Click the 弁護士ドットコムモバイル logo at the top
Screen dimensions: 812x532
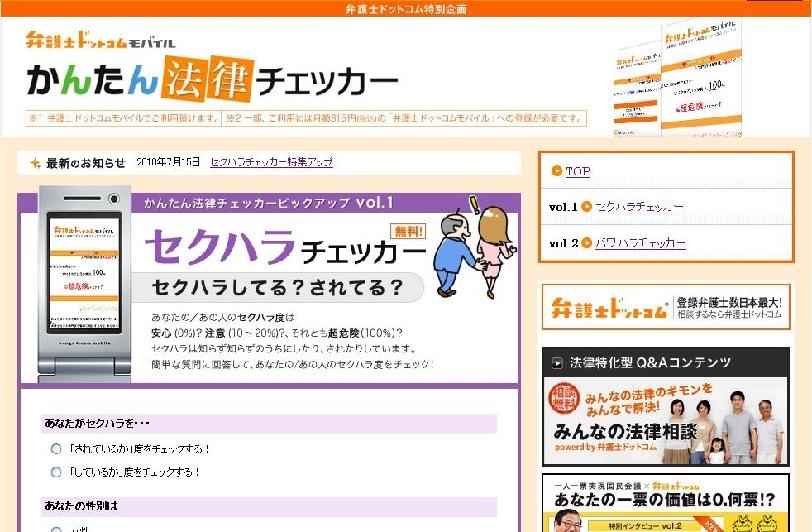pyautogui.click(x=101, y=40)
